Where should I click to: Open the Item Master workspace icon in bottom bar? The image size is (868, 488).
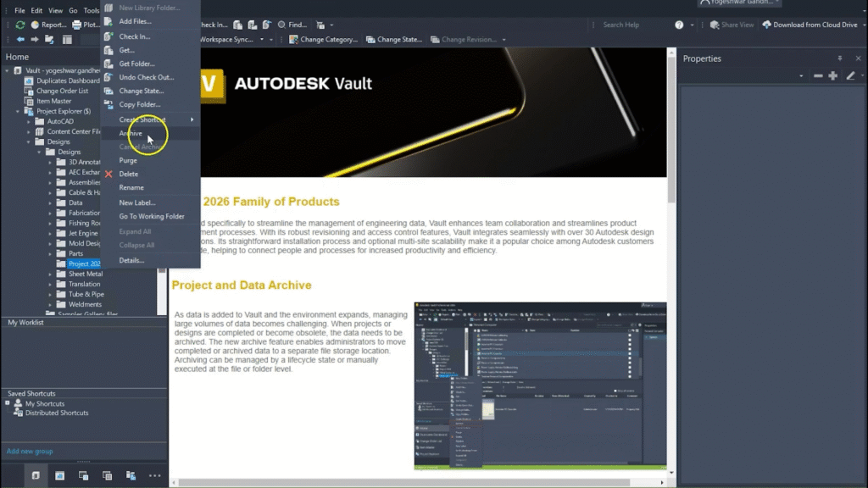pyautogui.click(x=108, y=476)
